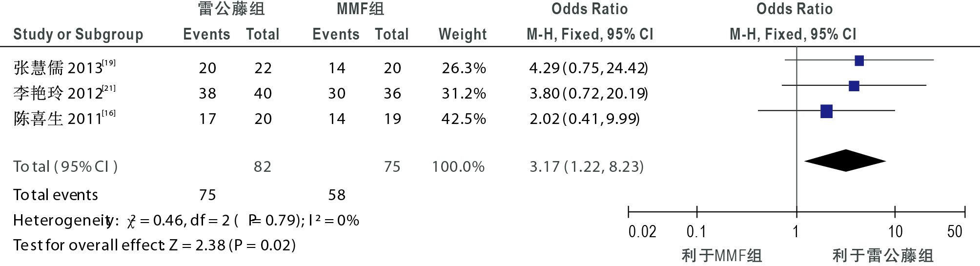Click the 雷公藤组 group heading
This screenshot has height=266, width=980.
231,9
